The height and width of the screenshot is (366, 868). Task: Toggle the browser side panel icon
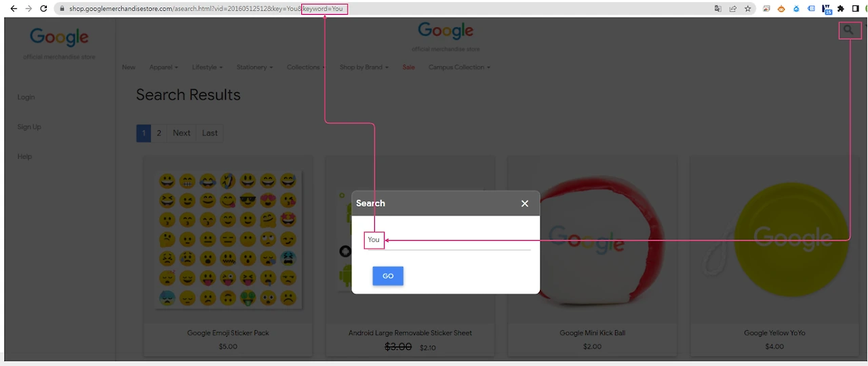[x=855, y=9]
